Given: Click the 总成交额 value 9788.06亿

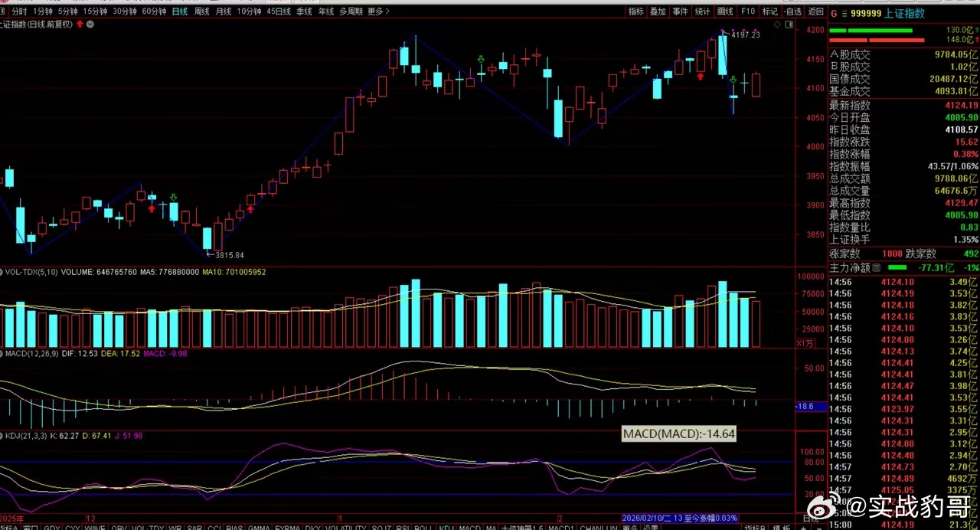Looking at the screenshot, I should point(957,178).
